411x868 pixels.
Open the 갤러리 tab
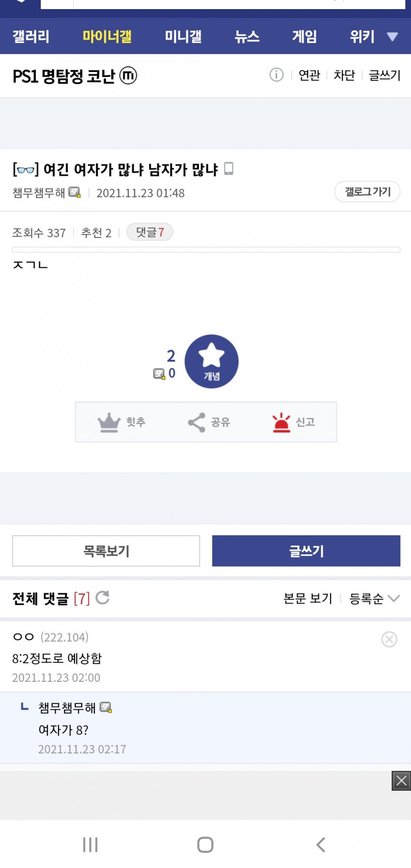coord(31,36)
